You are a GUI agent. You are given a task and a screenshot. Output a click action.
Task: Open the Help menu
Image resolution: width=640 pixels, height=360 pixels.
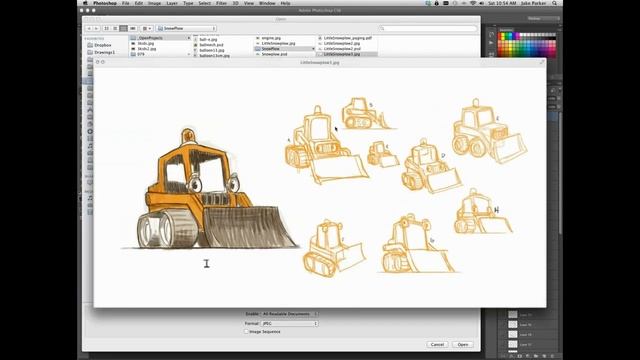(x=285, y=3)
